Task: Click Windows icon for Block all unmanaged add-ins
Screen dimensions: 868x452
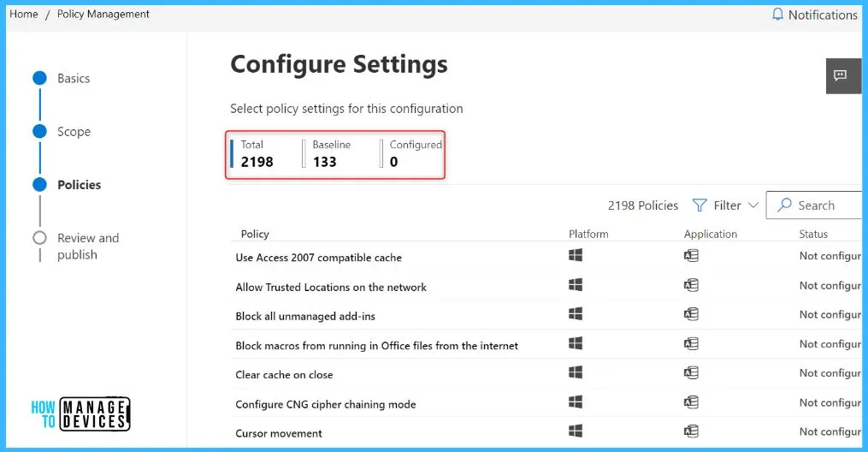Action: click(576, 314)
